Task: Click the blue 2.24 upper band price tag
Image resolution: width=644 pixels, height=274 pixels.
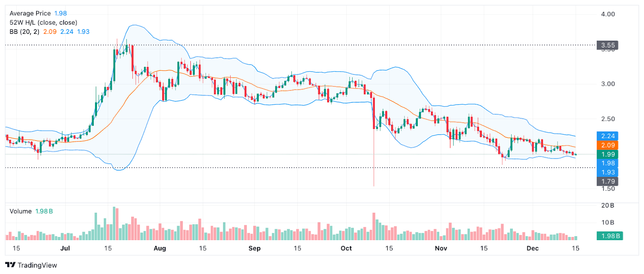Action: click(x=607, y=136)
